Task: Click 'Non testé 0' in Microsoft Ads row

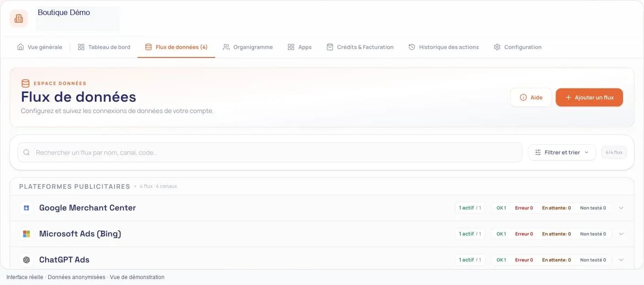Action: pyautogui.click(x=593, y=234)
